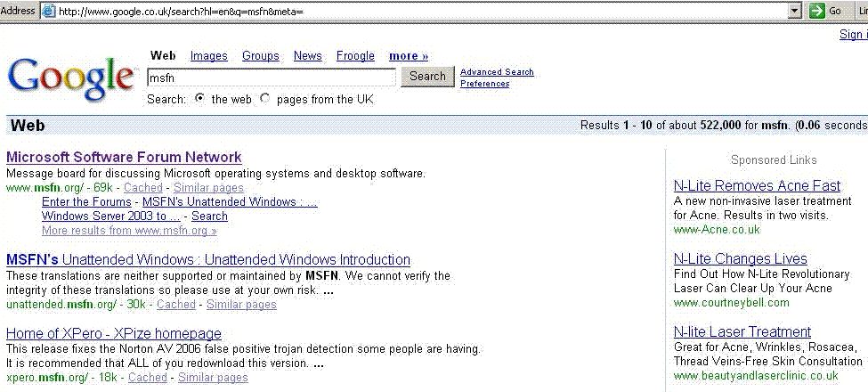The image size is (868, 392).
Task: Open Cached link for www.msfn.org
Action: point(142,188)
